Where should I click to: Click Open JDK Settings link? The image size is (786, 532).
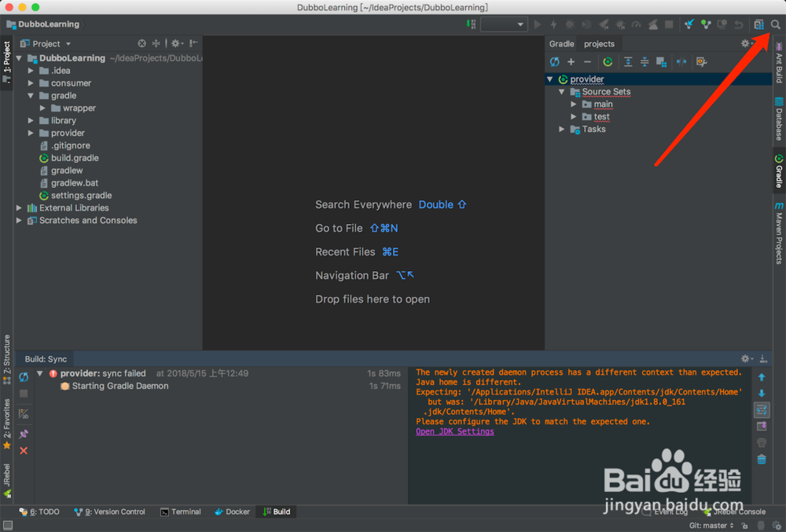click(x=454, y=431)
